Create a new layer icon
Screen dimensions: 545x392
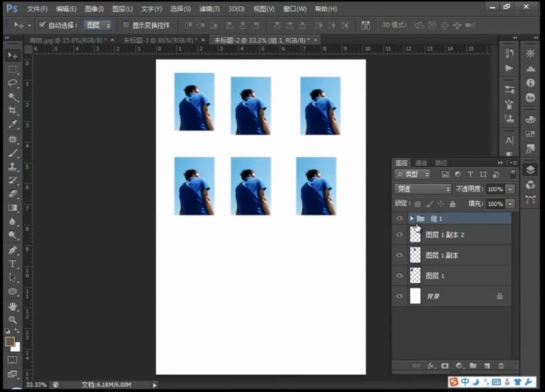pos(487,366)
